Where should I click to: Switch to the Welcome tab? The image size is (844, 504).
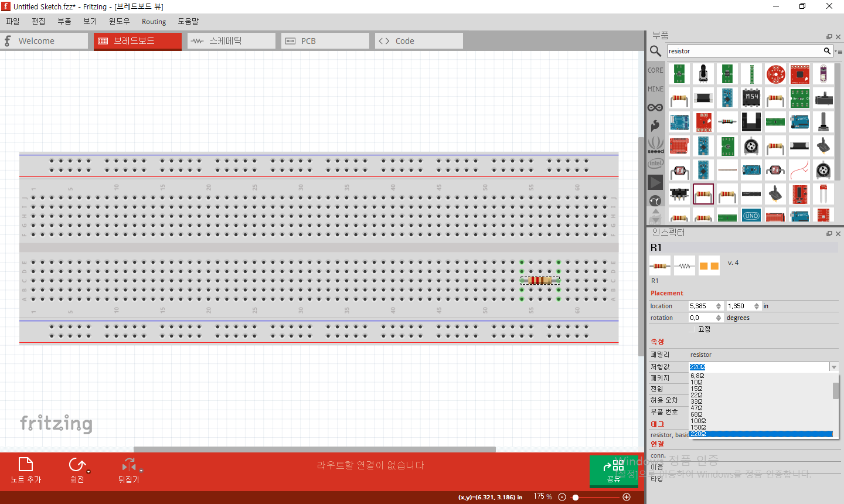click(x=44, y=40)
